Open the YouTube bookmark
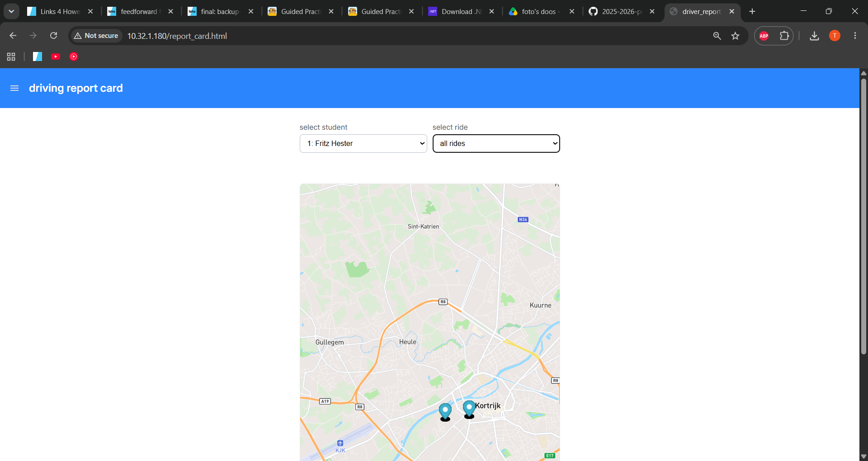 (x=56, y=56)
